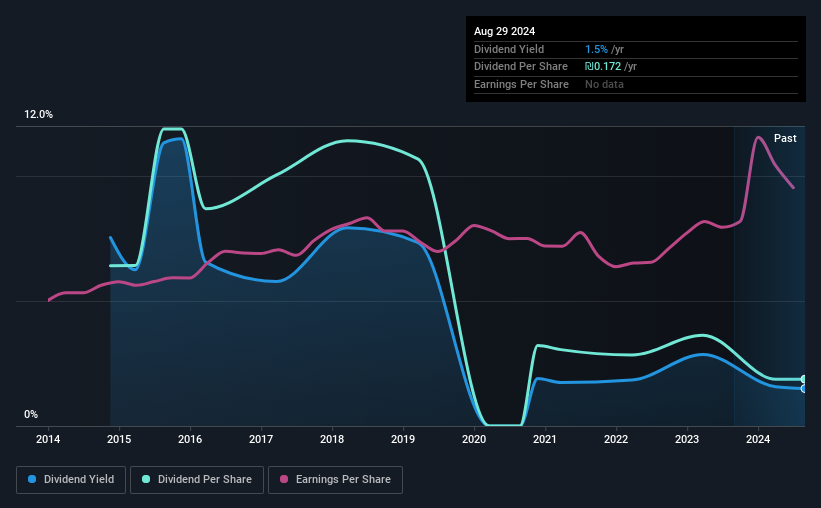Select the 2018 x-axis label
This screenshot has width=821, height=508.
click(332, 439)
